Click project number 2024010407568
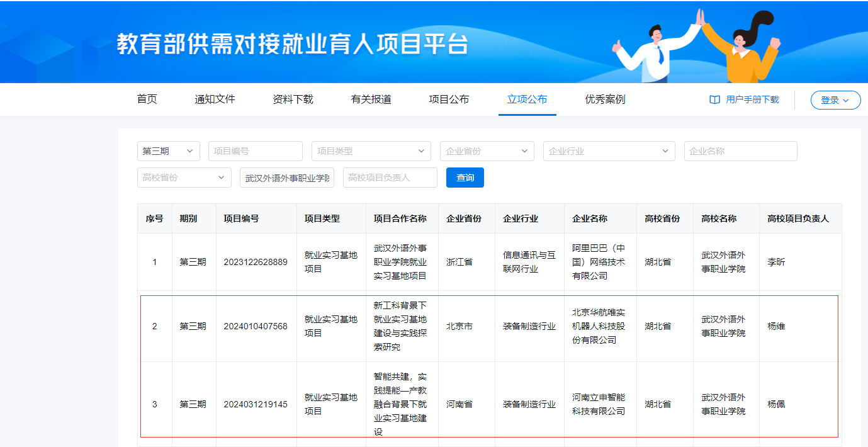868x447 pixels. coord(256,326)
